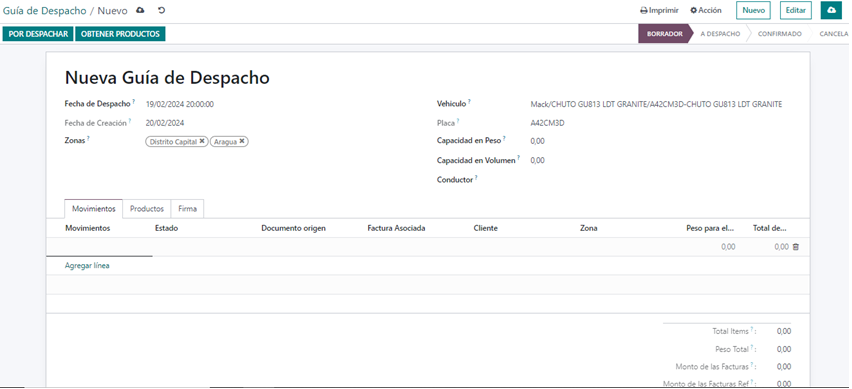Screen dimensions: 852x389
Task: Sort by the Peso para el... column header
Action: [711, 228]
